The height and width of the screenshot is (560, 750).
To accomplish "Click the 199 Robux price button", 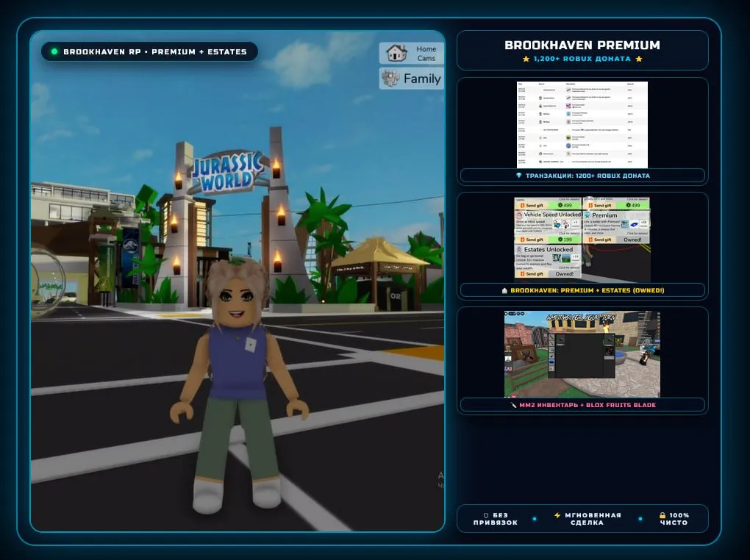I will 565,239.
